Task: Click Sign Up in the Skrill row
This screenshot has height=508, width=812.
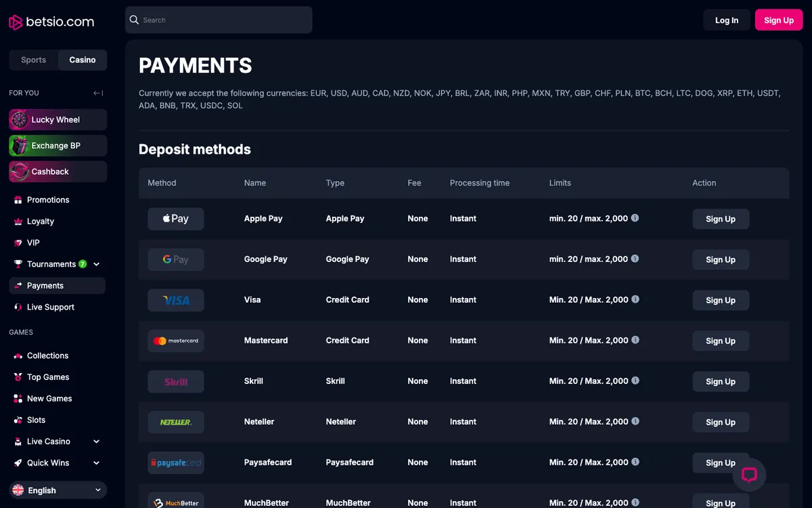Action: click(721, 381)
